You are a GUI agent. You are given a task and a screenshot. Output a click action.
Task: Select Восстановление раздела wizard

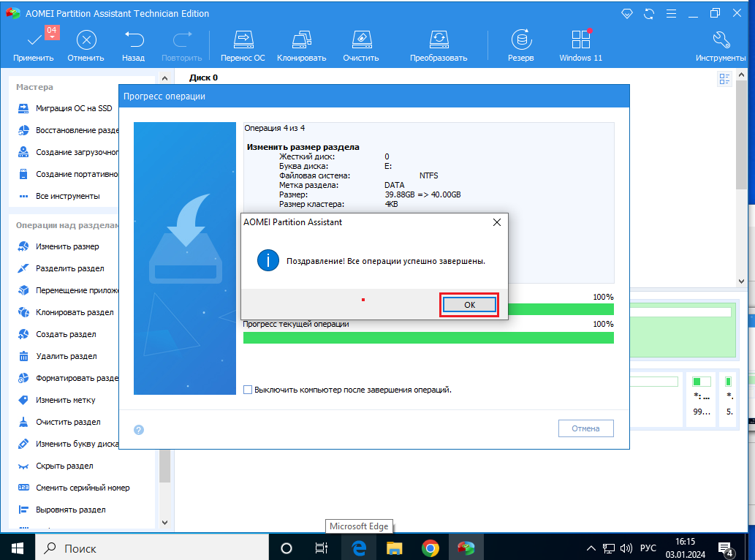pyautogui.click(x=67, y=130)
